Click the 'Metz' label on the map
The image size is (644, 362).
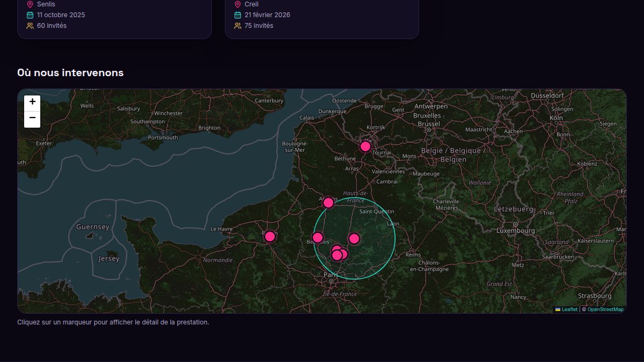[518, 265]
